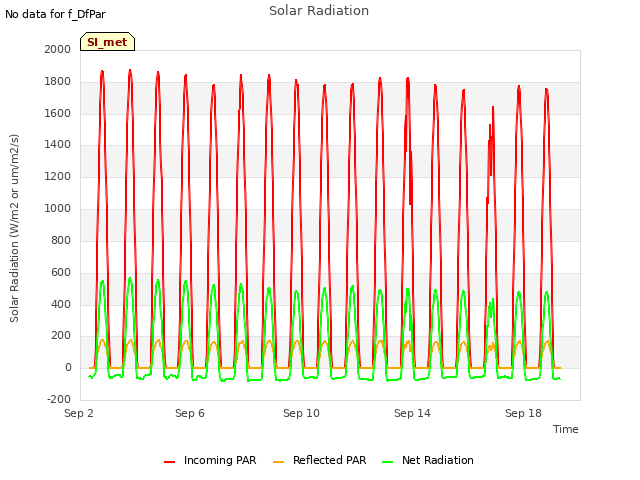
Task: Click the red Incoming PAR legend swatch
Action: (x=169, y=462)
